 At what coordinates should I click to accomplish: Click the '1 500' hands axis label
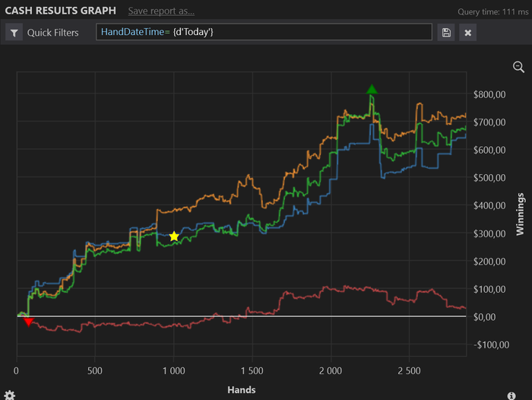[252, 371]
